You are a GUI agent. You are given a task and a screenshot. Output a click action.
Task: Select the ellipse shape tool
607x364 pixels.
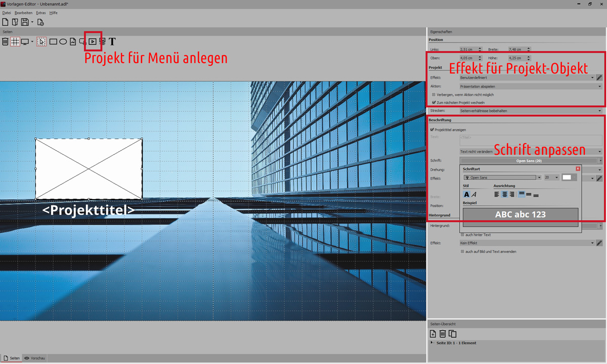63,41
